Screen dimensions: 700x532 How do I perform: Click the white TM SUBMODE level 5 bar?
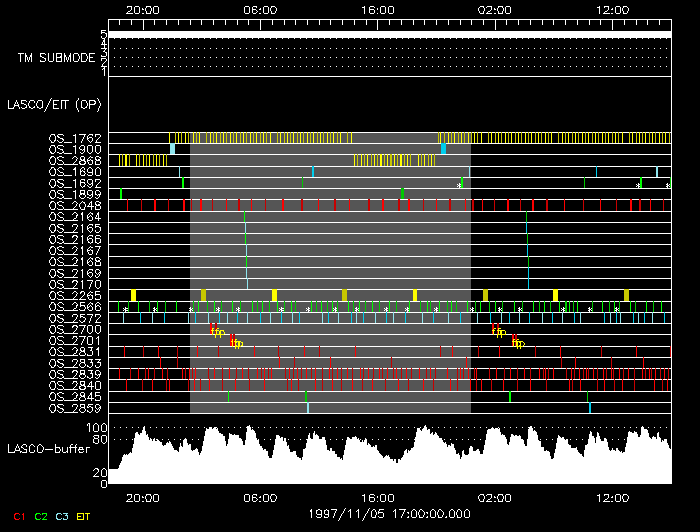tap(390, 35)
